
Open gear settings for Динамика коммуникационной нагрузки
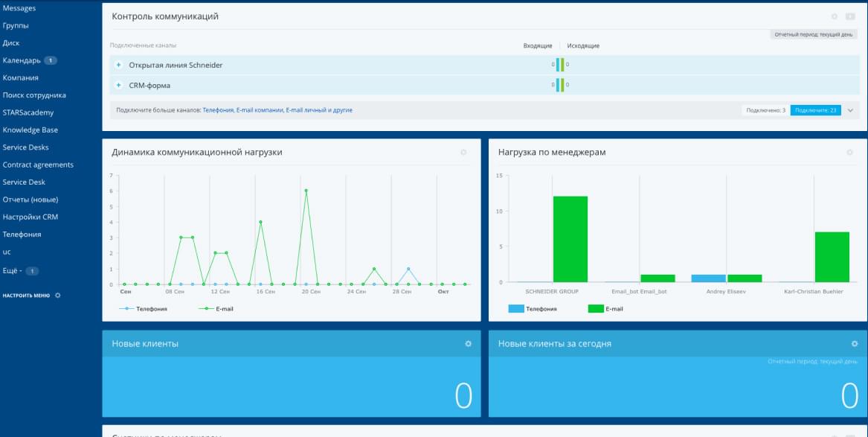pos(463,153)
